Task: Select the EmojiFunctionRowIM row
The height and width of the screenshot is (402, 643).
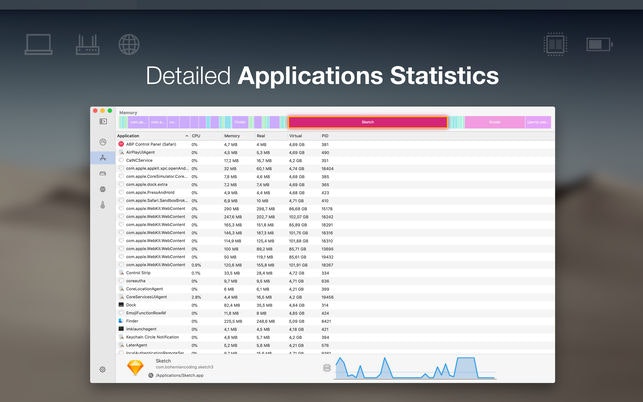Action: click(x=335, y=313)
